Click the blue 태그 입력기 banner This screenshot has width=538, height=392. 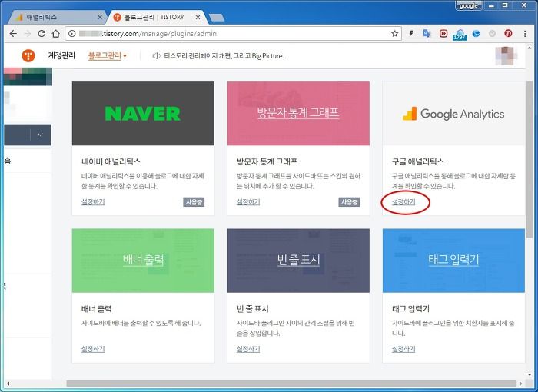[453, 261]
